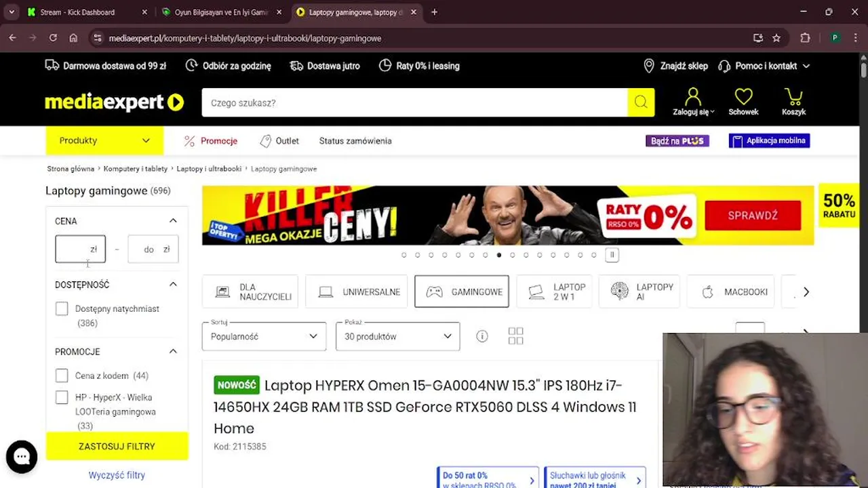Collapse the CENA filter section
The height and width of the screenshot is (488, 868).
pos(173,221)
